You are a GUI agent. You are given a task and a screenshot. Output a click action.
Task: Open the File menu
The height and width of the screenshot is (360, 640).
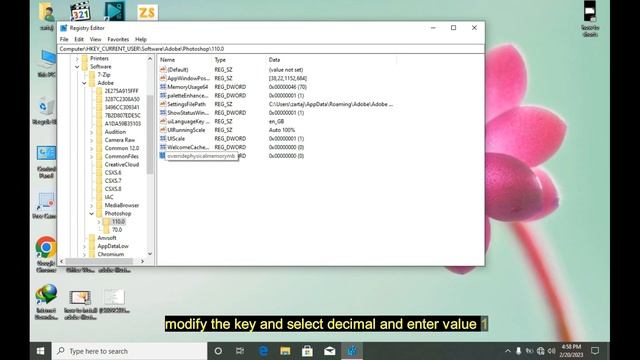tap(64, 40)
